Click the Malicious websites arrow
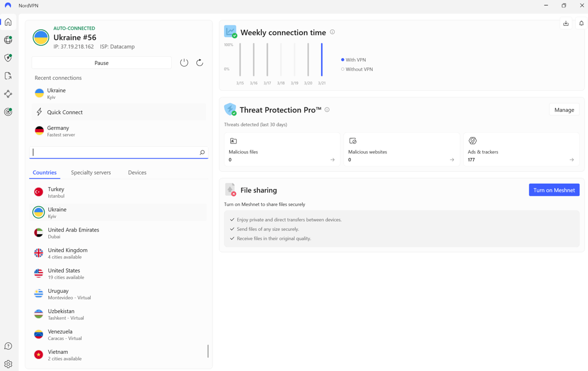 pos(452,160)
